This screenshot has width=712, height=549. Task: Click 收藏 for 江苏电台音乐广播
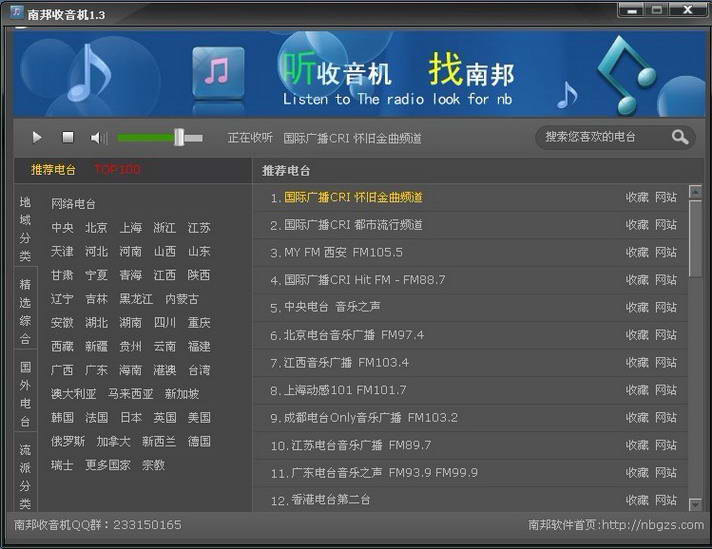click(637, 445)
